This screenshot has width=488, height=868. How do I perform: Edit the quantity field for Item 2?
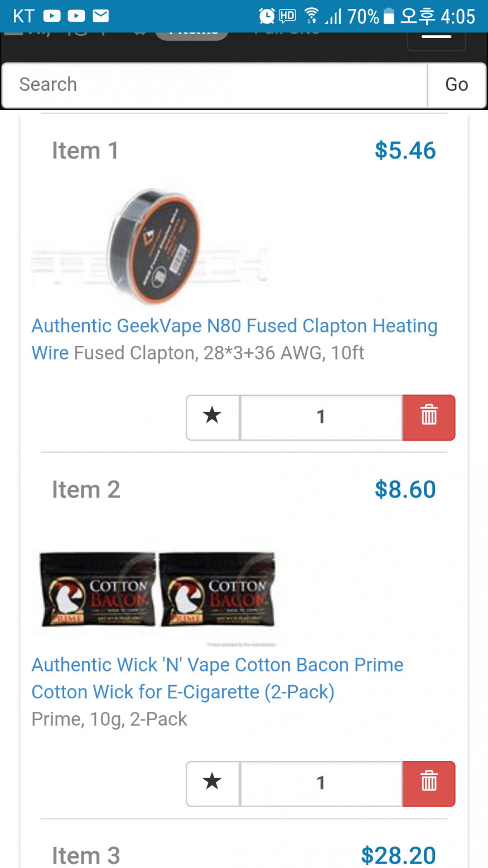[321, 783]
